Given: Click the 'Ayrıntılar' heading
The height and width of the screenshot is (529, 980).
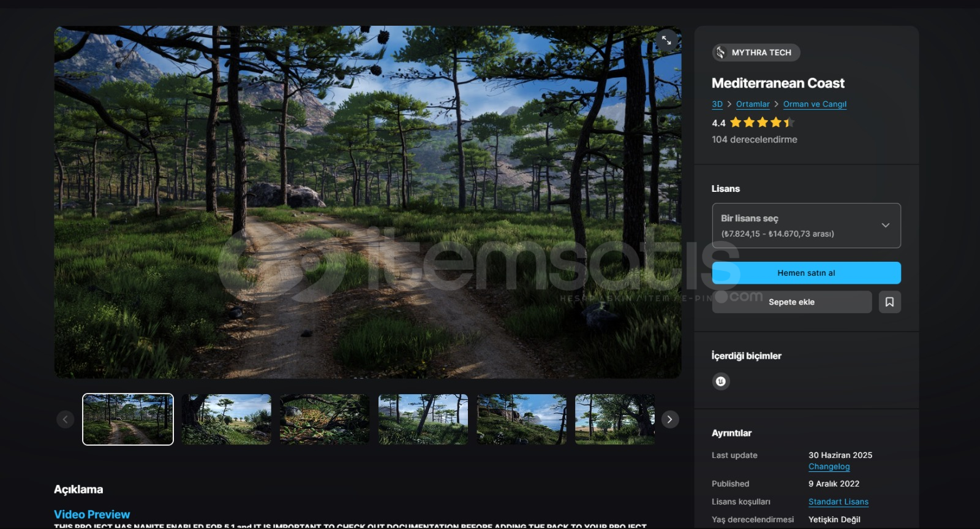Looking at the screenshot, I should [x=731, y=433].
